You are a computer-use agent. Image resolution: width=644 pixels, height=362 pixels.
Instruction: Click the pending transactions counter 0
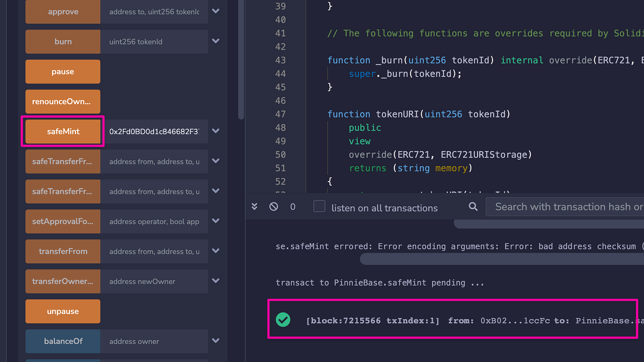click(293, 207)
